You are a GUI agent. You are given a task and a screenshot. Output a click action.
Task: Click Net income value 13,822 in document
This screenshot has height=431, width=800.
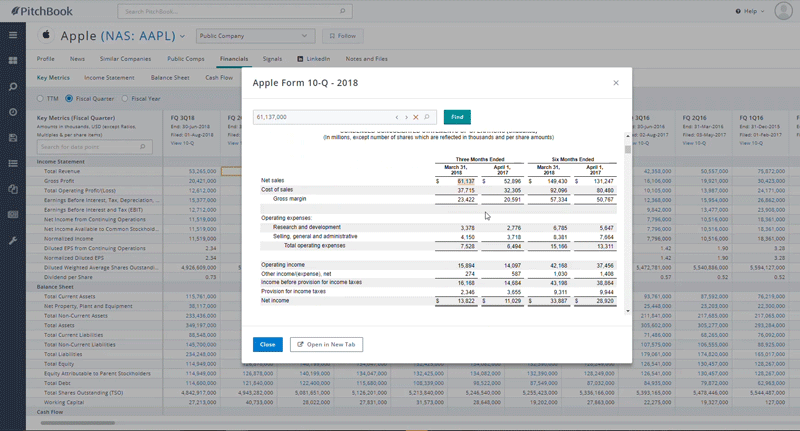[466, 301]
